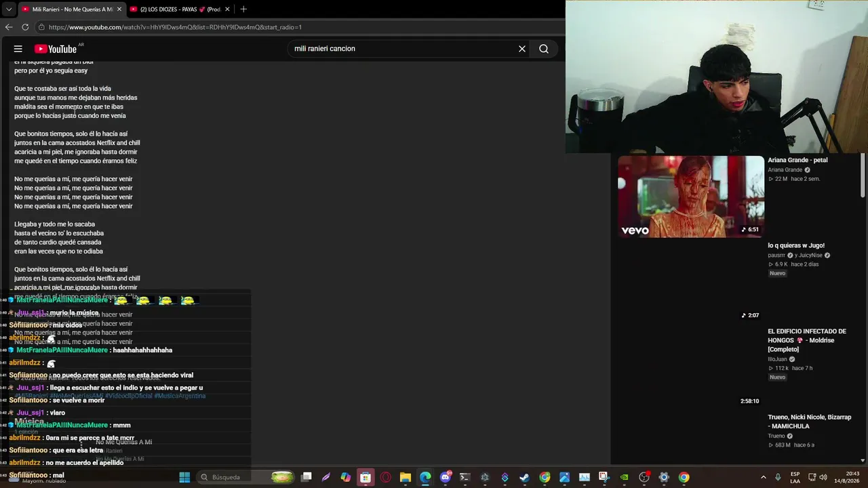Click the lyric 'Que te costaba ser así toda la vida'
The height and width of the screenshot is (488, 868).
[62, 89]
